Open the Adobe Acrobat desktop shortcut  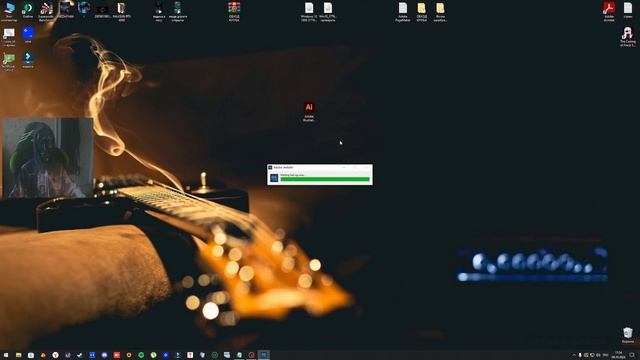[x=609, y=11]
